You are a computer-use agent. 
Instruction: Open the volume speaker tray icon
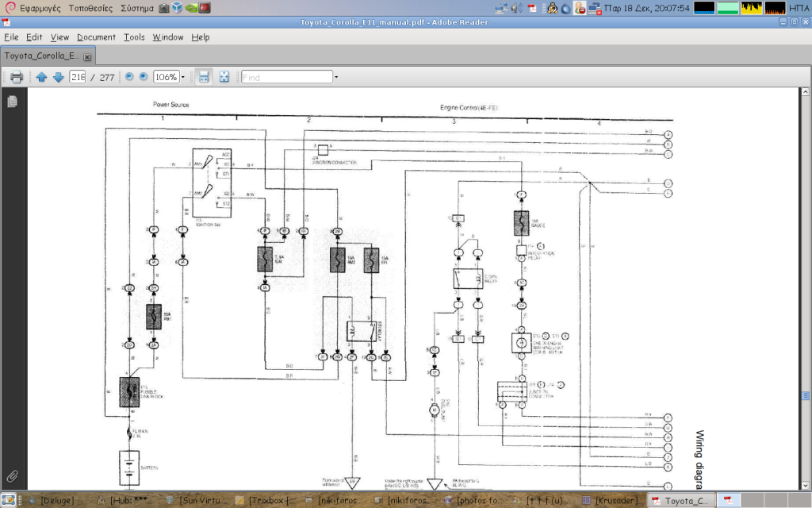[x=516, y=8]
